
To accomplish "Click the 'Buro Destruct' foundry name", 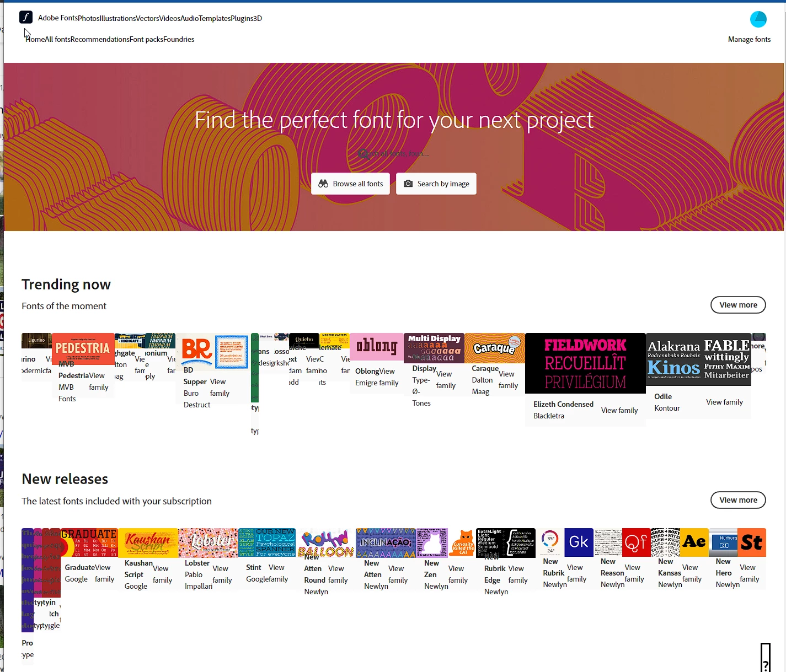I will pyautogui.click(x=196, y=399).
